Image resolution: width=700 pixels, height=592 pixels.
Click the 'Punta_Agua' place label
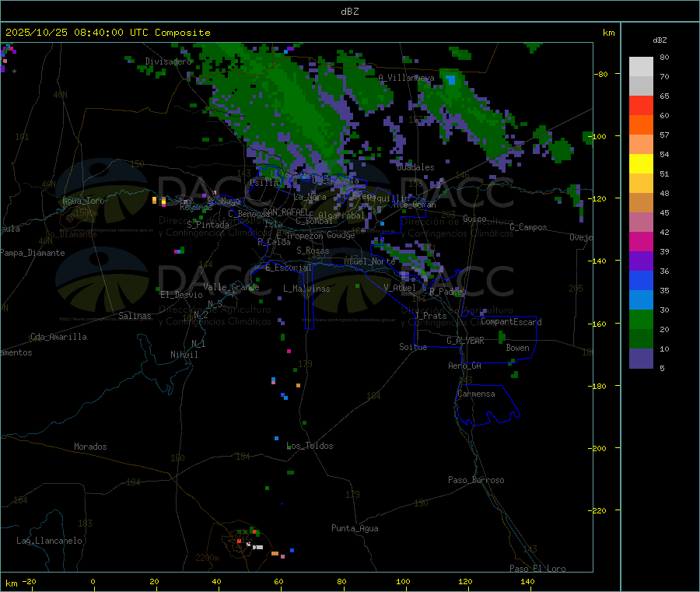[x=355, y=529]
